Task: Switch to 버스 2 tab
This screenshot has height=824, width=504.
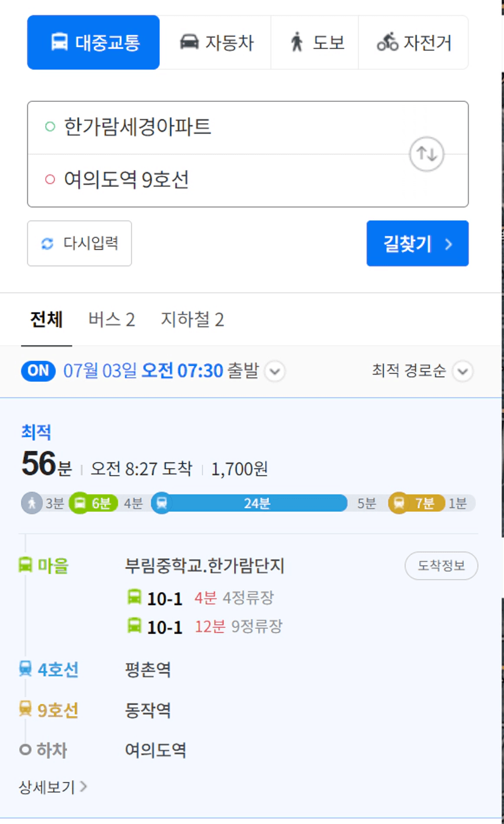Action: tap(112, 320)
